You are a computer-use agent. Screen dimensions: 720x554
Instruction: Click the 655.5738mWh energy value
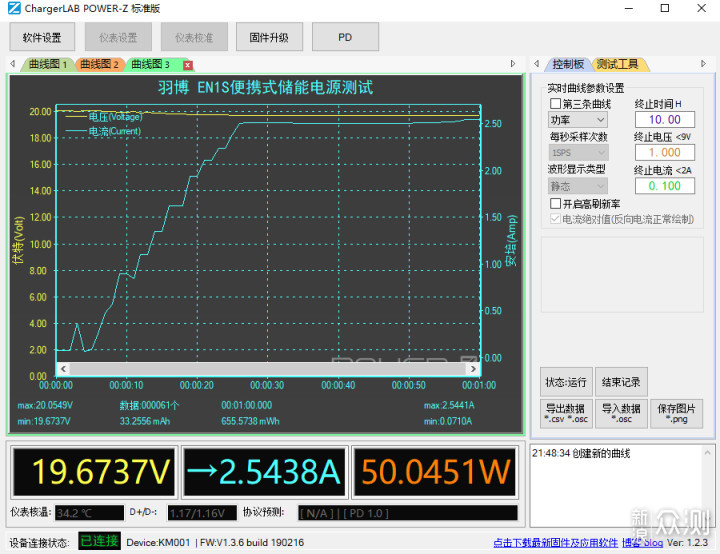click(x=250, y=421)
